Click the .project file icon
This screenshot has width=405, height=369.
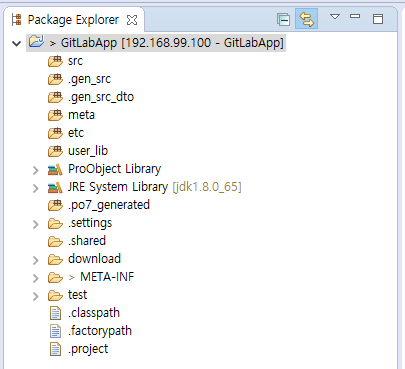(x=55, y=349)
